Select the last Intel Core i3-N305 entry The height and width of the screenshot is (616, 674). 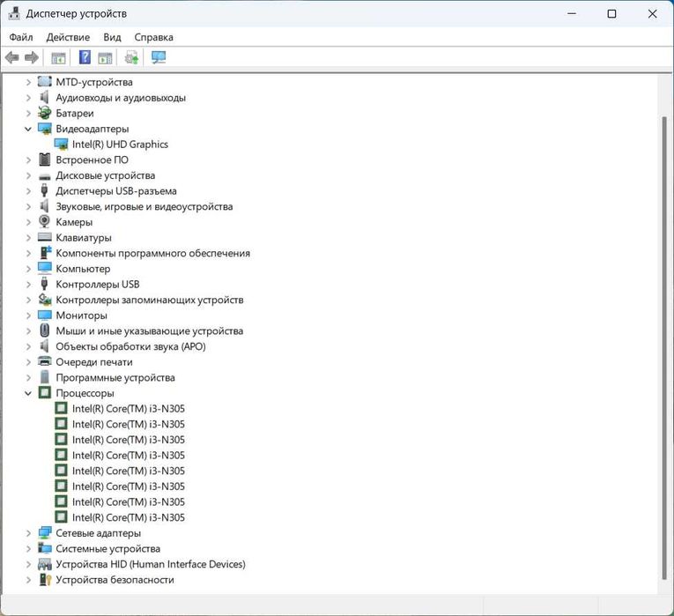[x=128, y=517]
